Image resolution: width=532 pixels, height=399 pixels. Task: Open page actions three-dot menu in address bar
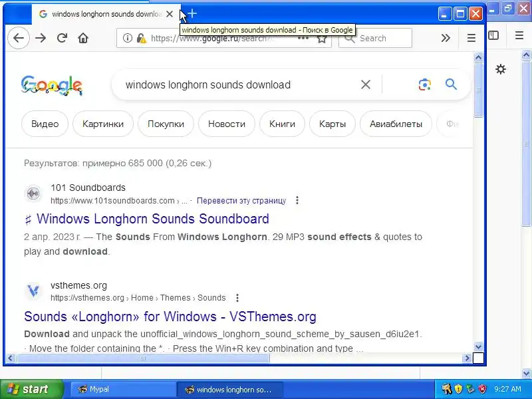303,38
